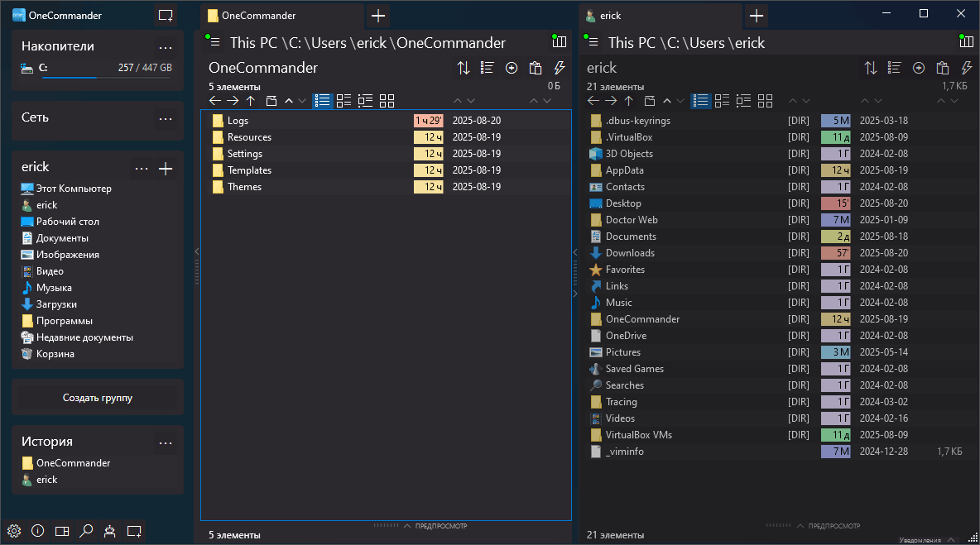The image size is (980, 545).
Task: Open Settings gear in bottom toolbar
Action: [x=14, y=531]
